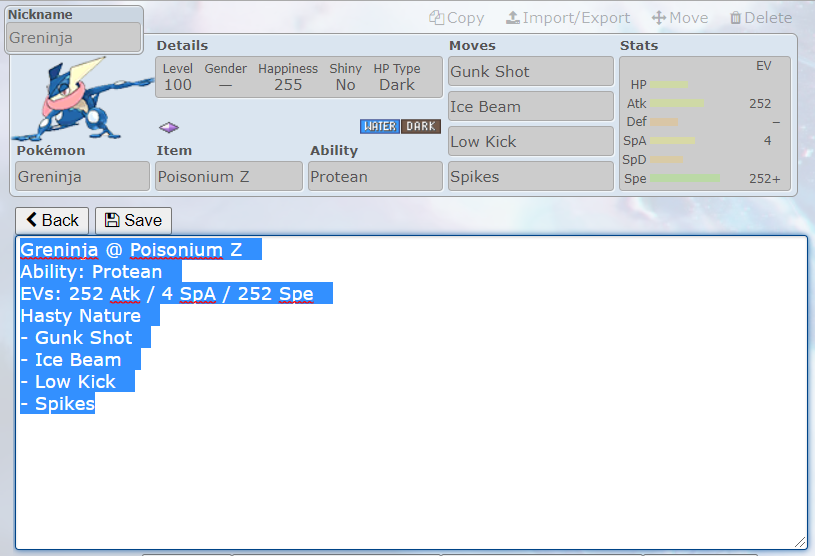Click inside the import text area
815x556 pixels.
click(x=411, y=393)
